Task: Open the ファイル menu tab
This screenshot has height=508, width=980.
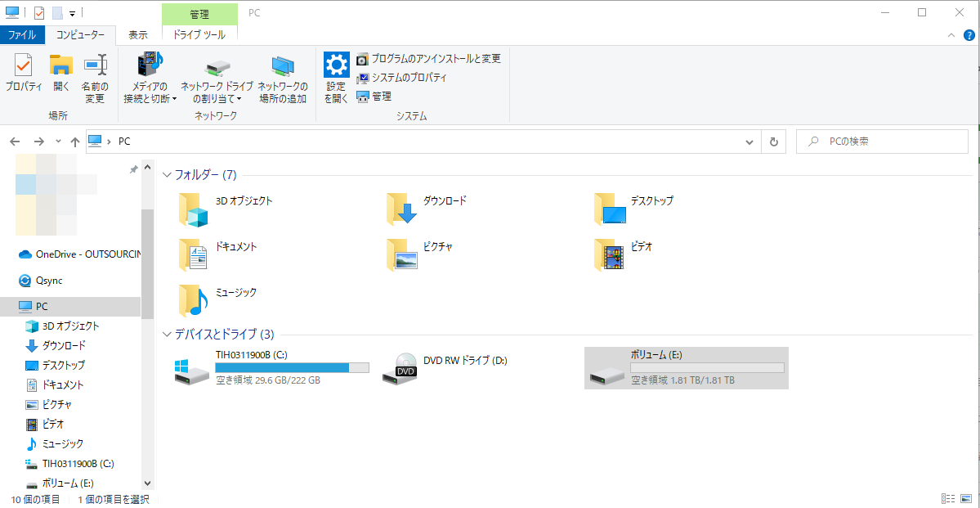Action: [x=21, y=35]
